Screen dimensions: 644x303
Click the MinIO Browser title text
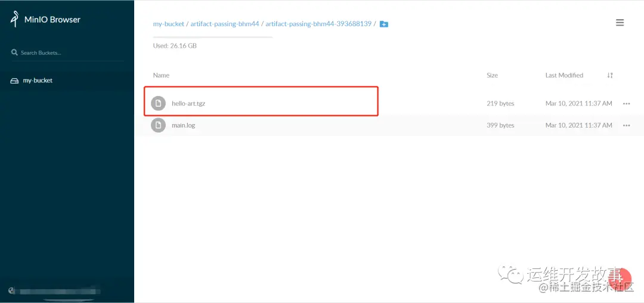pos(52,19)
